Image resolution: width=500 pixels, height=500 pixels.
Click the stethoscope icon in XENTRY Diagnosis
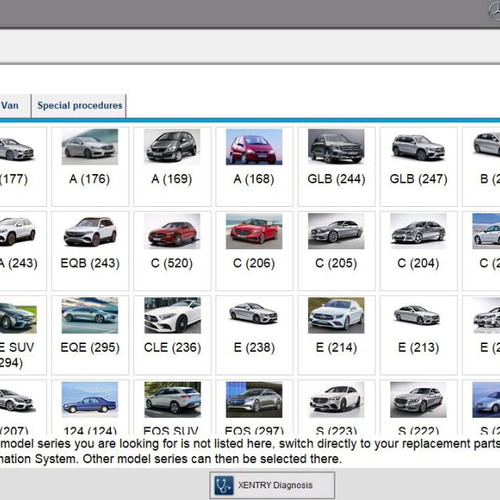coord(224,485)
